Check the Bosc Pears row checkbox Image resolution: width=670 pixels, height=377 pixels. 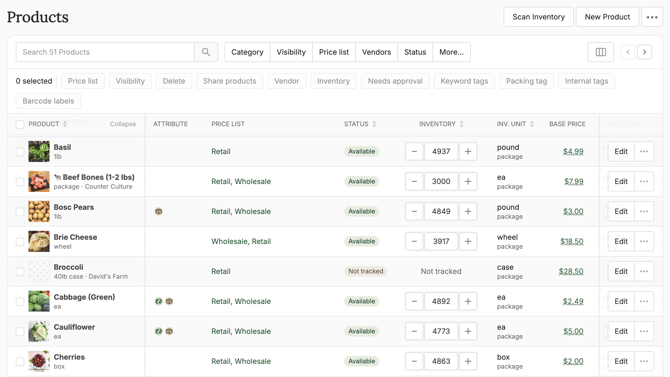click(20, 212)
